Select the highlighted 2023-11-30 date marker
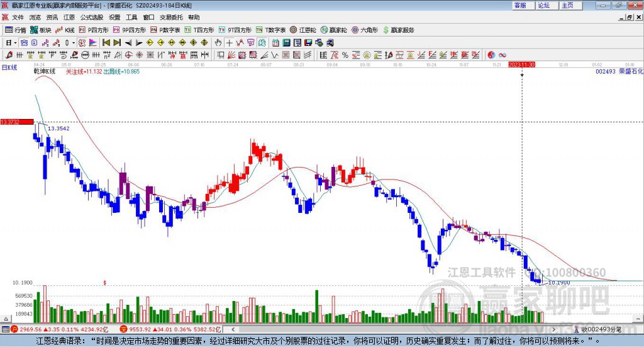This screenshot has height=347, width=644. pos(521,65)
